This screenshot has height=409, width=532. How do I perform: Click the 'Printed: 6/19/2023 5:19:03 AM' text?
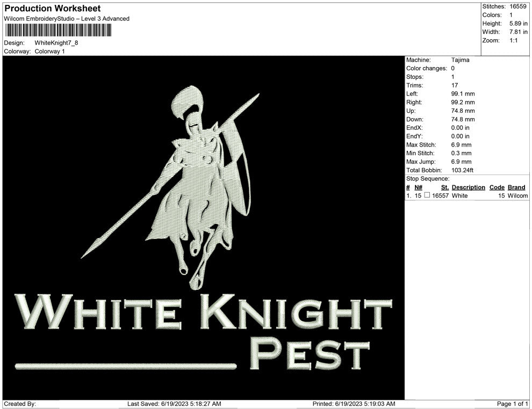coord(354,404)
